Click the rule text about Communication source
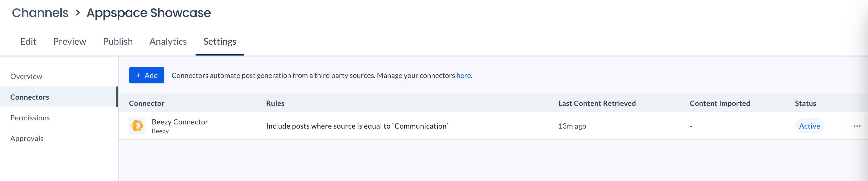This screenshot has height=181, width=868. click(357, 126)
